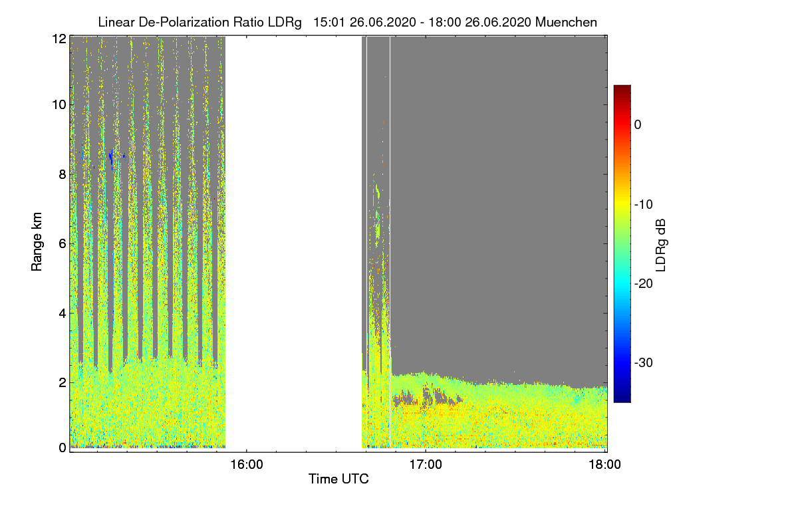Click the '6' range axis label
The width and height of the screenshot is (798, 532).
click(62, 243)
